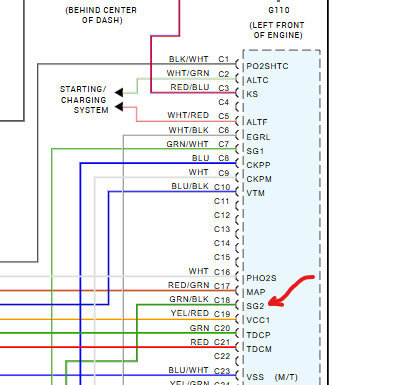Select the ALTC signal name
417x385 pixels.
257,80
